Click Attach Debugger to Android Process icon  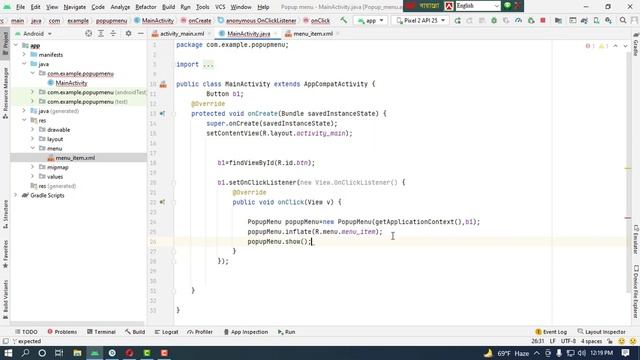point(531,20)
